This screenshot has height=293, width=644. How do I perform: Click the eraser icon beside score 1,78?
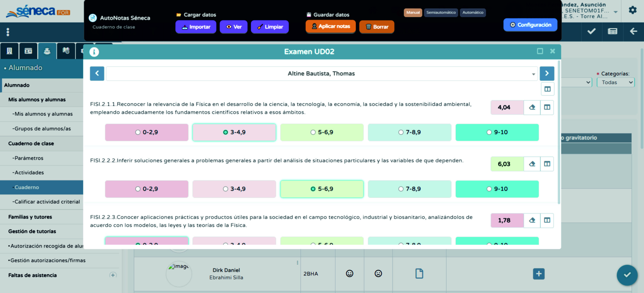[532, 220]
